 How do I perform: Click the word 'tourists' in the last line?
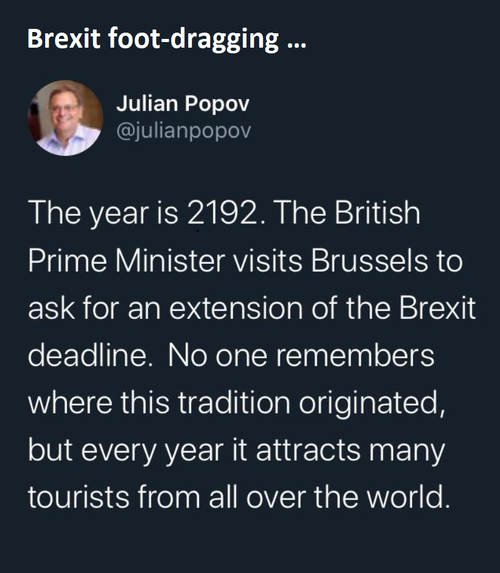[79, 497]
